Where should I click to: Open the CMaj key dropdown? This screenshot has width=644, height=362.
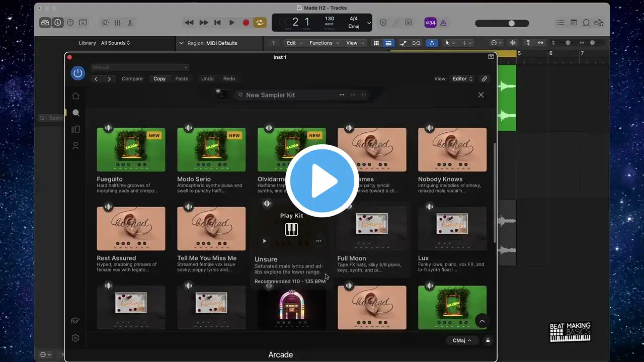(x=462, y=340)
